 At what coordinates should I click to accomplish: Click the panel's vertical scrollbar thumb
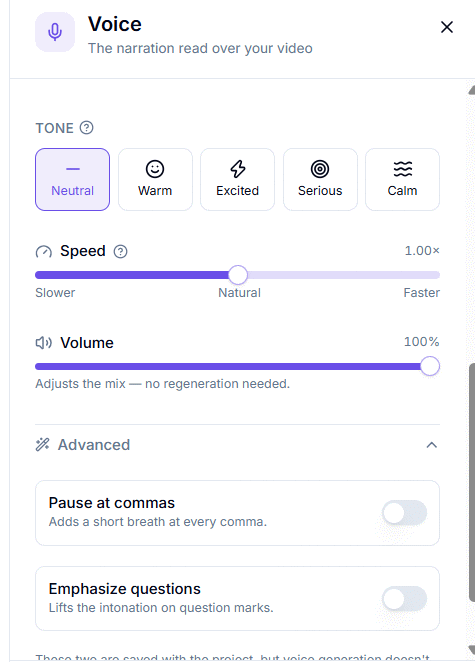[x=472, y=482]
